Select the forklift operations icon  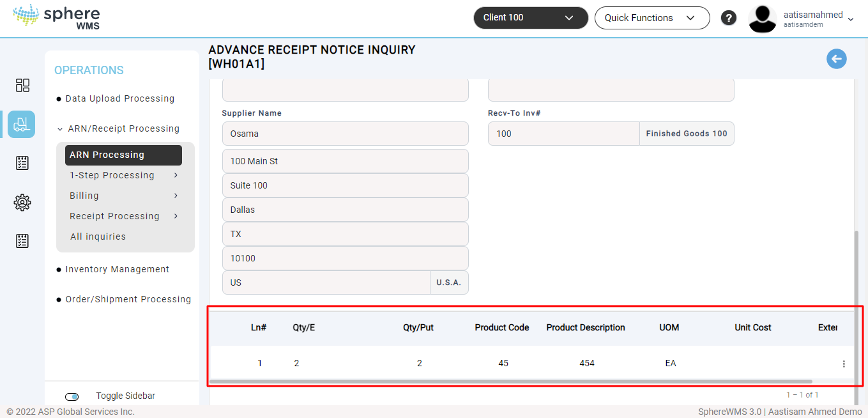click(22, 124)
